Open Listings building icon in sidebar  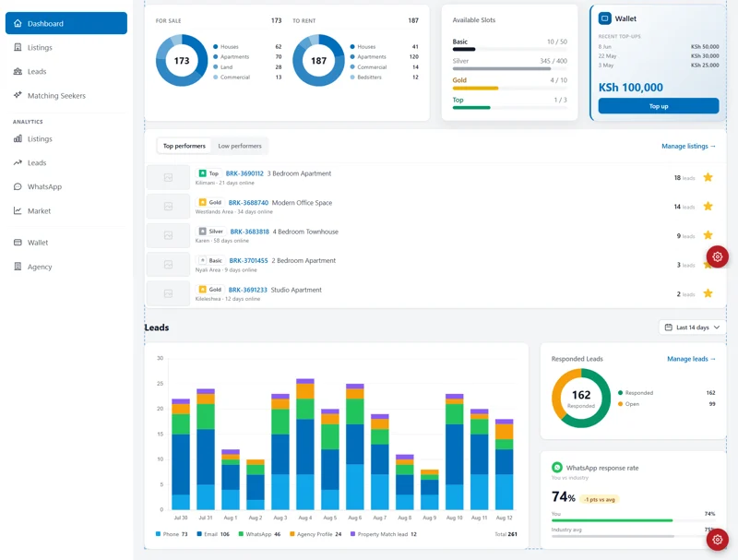click(18, 48)
